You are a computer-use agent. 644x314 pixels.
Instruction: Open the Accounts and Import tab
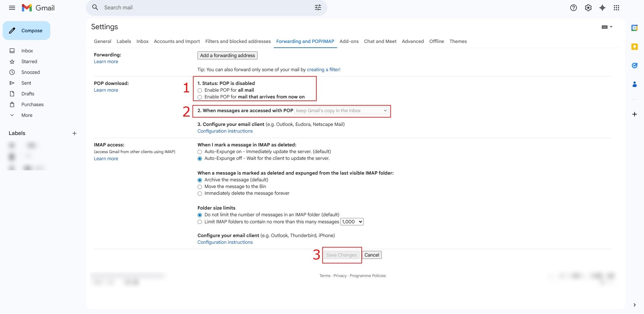[177, 41]
